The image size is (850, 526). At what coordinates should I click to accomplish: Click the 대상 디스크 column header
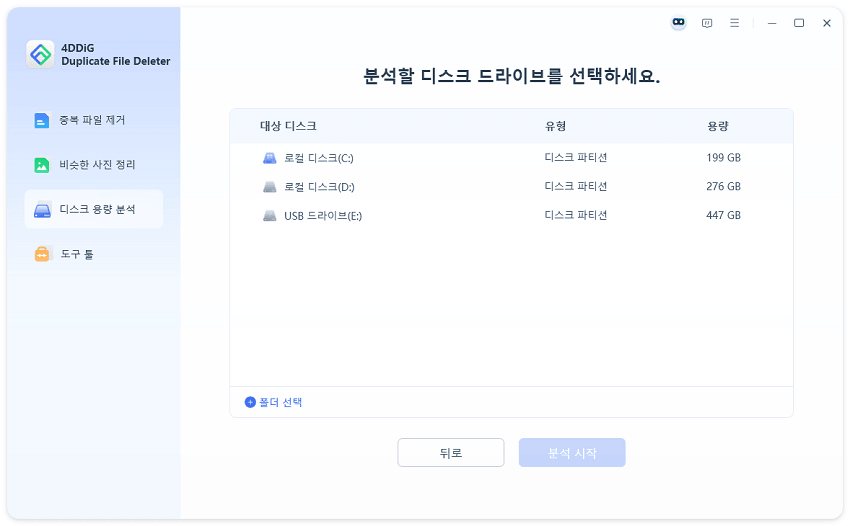click(288, 126)
